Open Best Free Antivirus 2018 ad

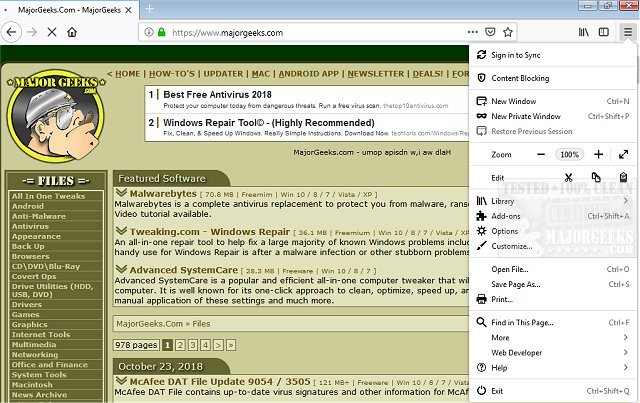(x=217, y=95)
